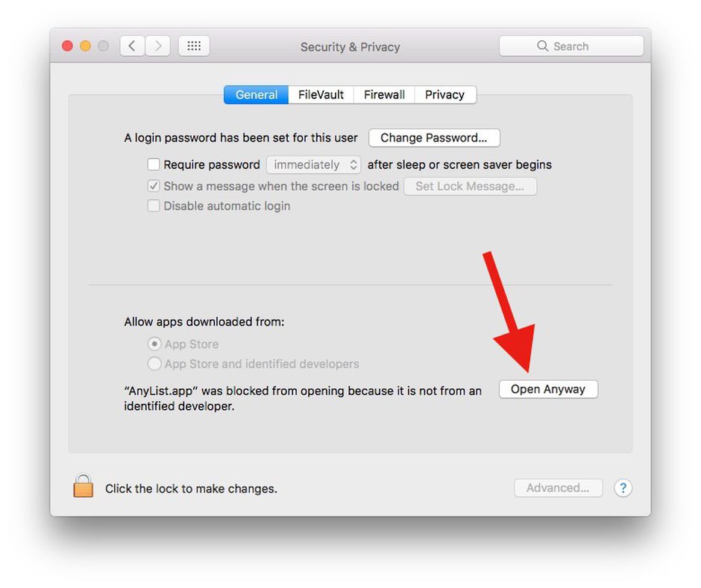Viewport: 701px width, 588px height.
Task: Click the forward navigation arrow
Action: [158, 46]
